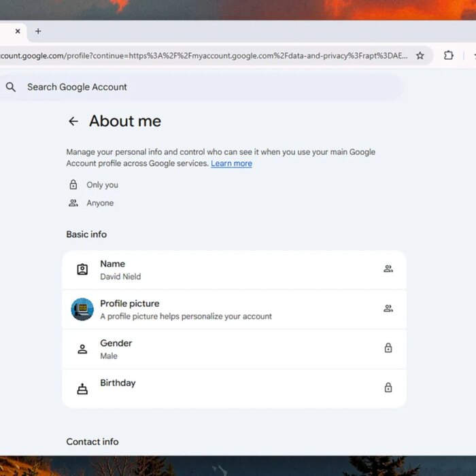The width and height of the screenshot is (476, 476).
Task: Open the Profile picture row
Action: (234, 309)
